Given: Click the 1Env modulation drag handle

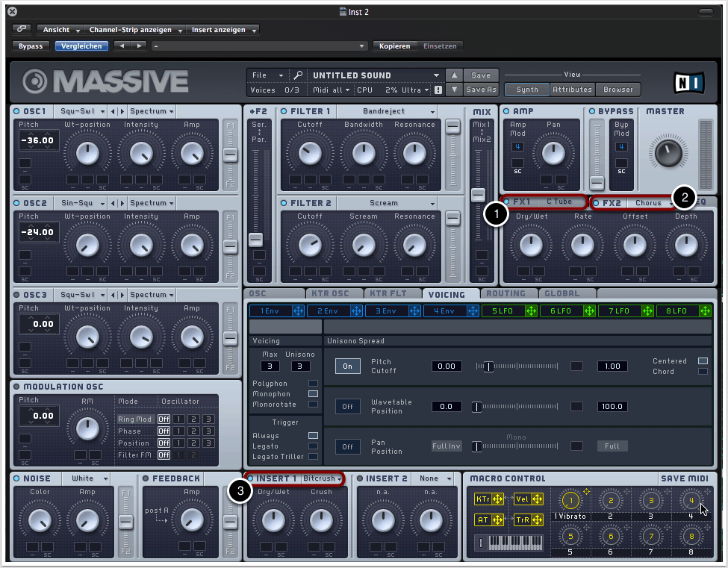Looking at the screenshot, I should click(298, 310).
